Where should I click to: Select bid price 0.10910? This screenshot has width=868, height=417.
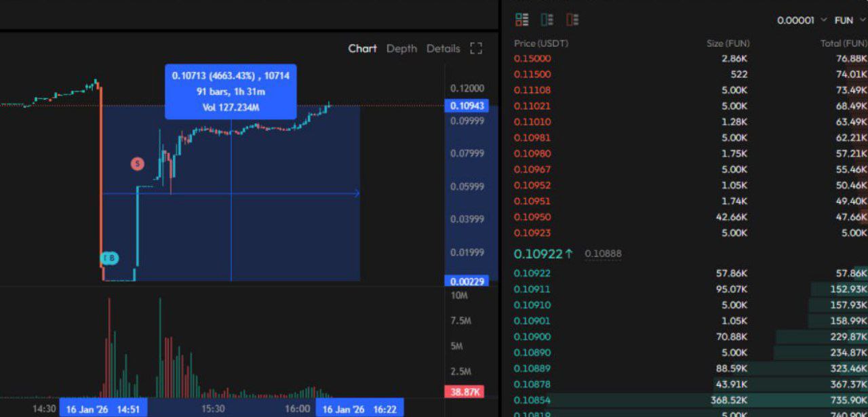pos(532,305)
